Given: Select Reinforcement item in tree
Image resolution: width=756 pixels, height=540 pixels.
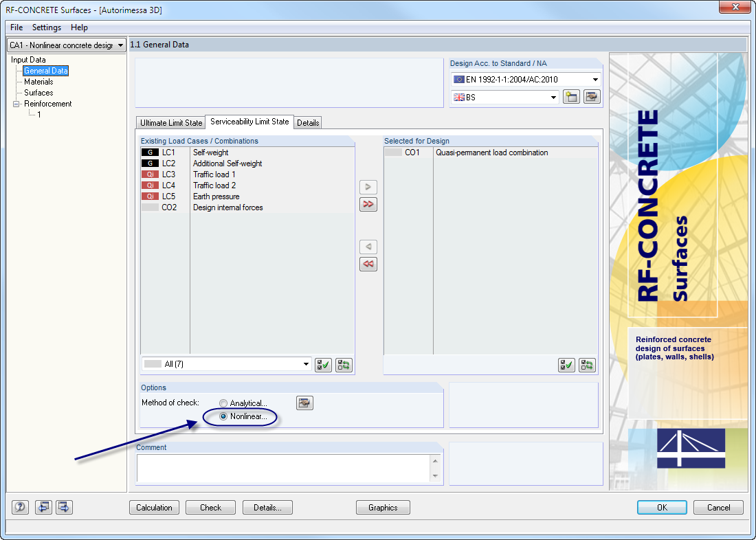Looking at the screenshot, I should tap(47, 104).
